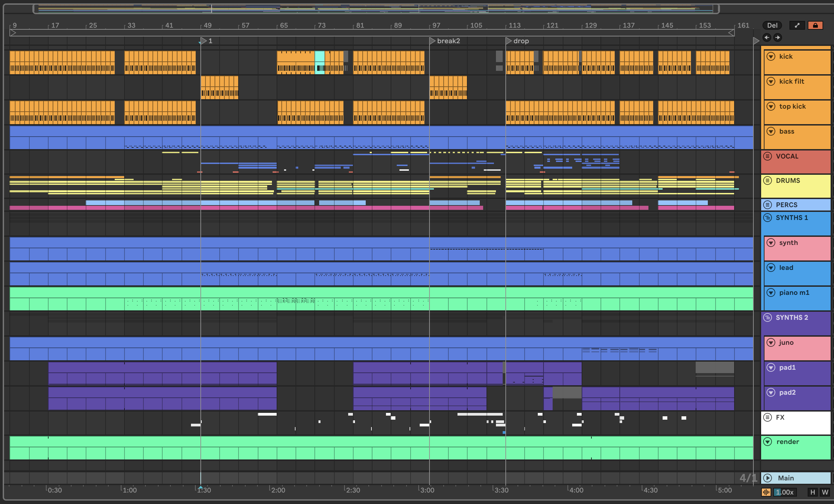Unfold the DRUMS group track
This screenshot has height=504, width=834.
point(768,180)
